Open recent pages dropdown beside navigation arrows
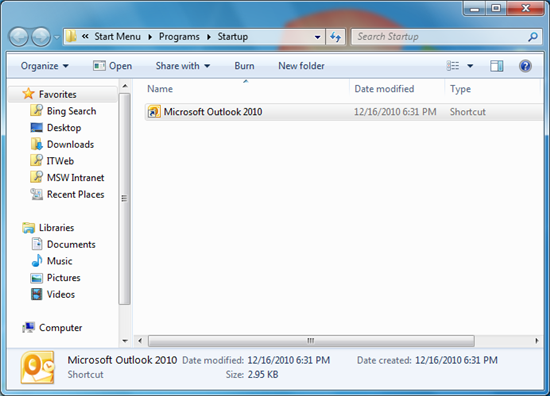The image size is (550, 396). (56, 37)
